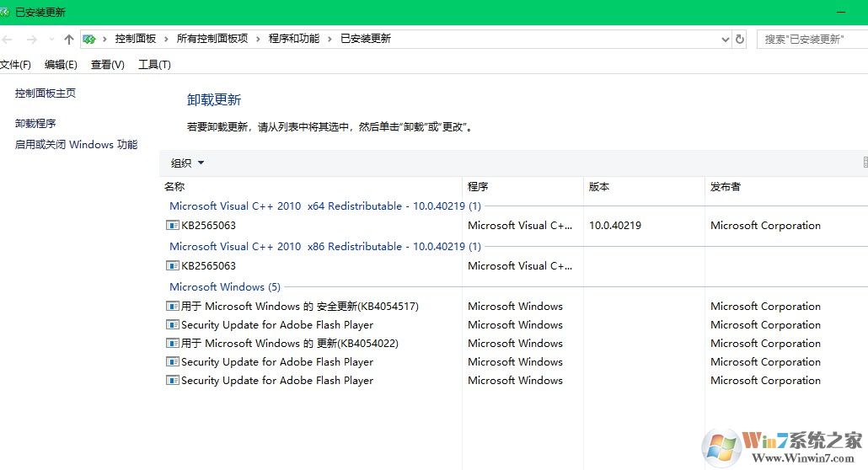This screenshot has height=470, width=868.
Task: Open 启用或关闭 Windows 功能 link
Action: [x=77, y=145]
